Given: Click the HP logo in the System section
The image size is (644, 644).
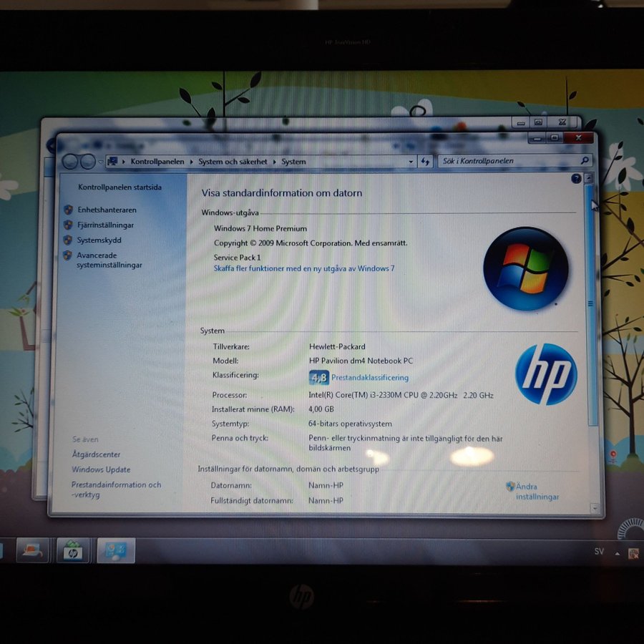Looking at the screenshot, I should click(x=546, y=374).
